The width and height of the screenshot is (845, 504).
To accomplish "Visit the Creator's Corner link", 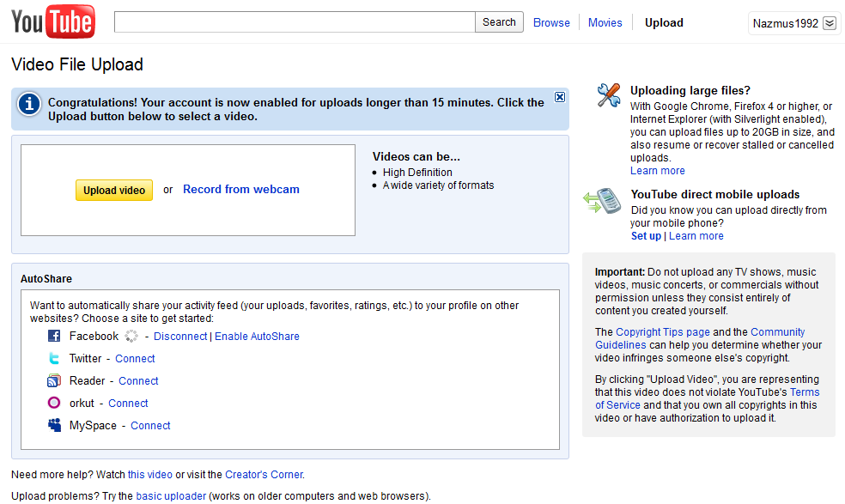I will point(264,474).
